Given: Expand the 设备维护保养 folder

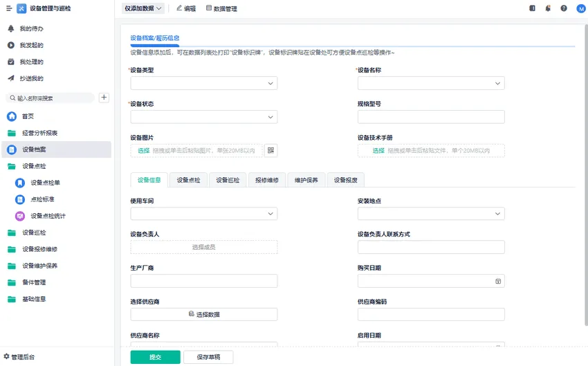Looking at the screenshot, I should 12,266.
